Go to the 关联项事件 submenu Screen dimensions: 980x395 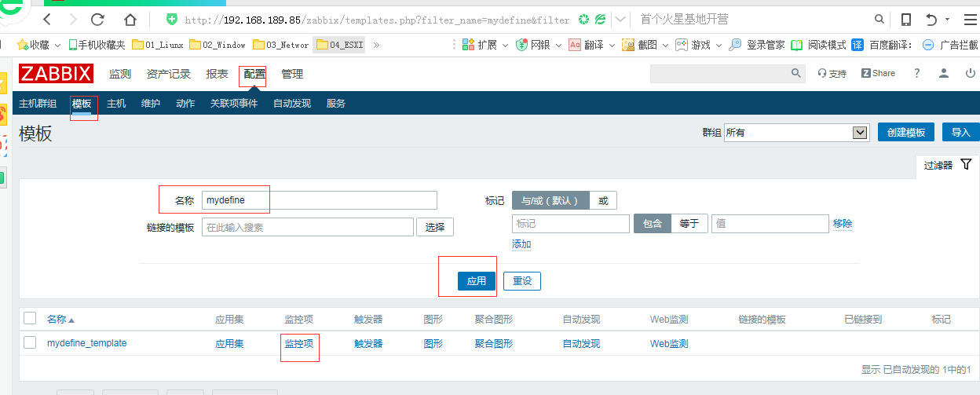[x=234, y=104]
